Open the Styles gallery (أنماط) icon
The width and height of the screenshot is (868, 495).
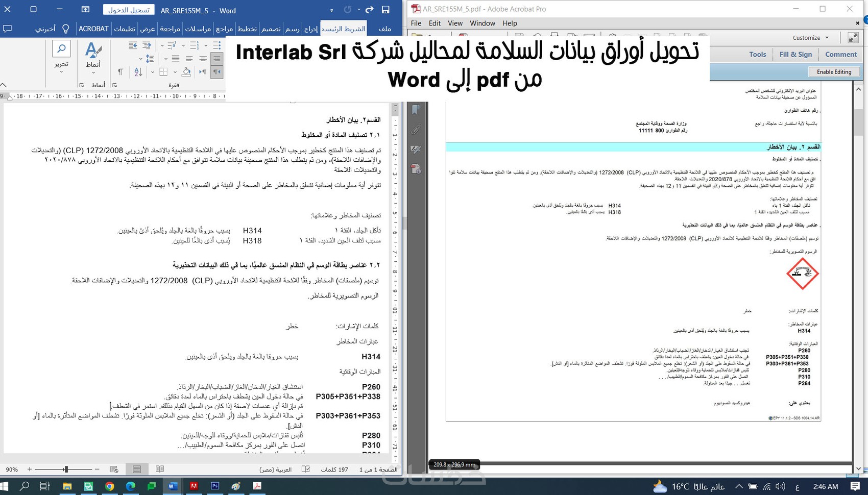tap(93, 49)
